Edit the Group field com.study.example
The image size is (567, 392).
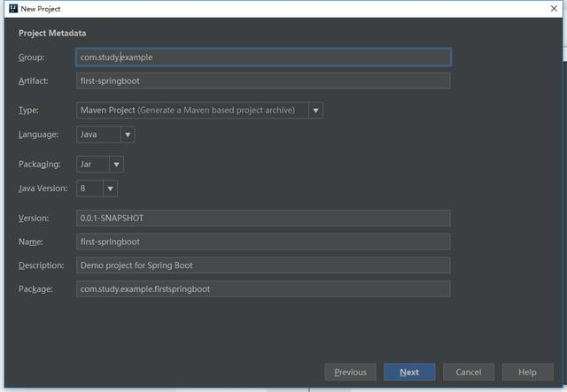(263, 58)
